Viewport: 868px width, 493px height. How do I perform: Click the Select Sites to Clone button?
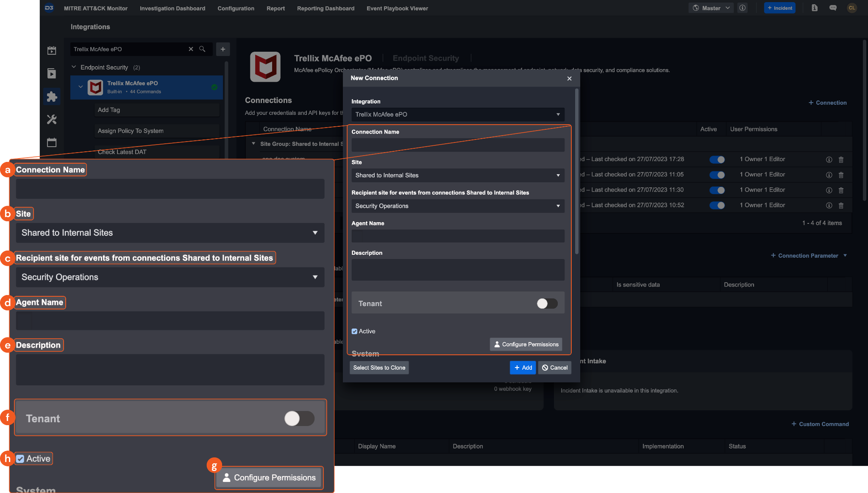click(379, 368)
